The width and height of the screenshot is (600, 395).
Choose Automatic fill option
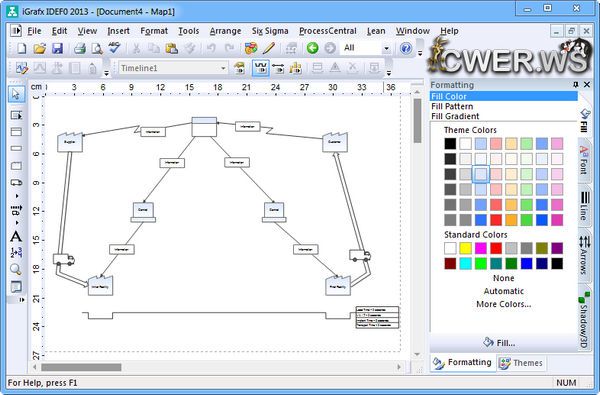504,291
